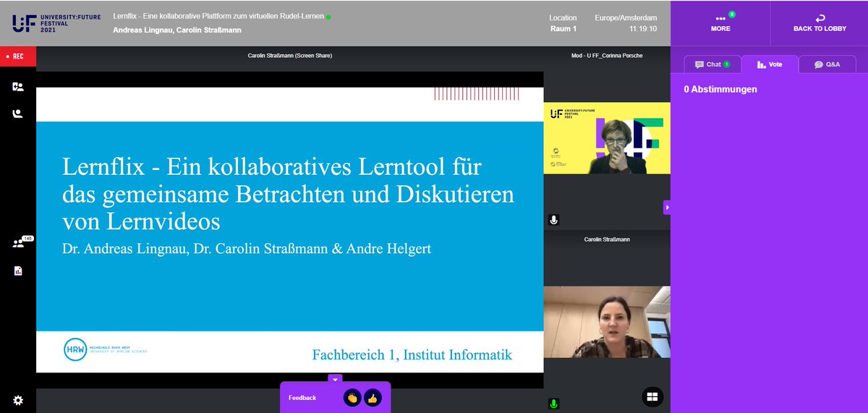Image resolution: width=868 pixels, height=413 pixels.
Task: Show the attendees list with 146 badge
Action: point(22,242)
